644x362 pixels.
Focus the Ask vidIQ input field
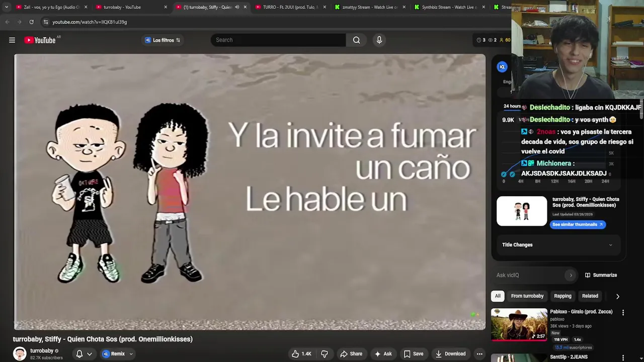tap(529, 276)
